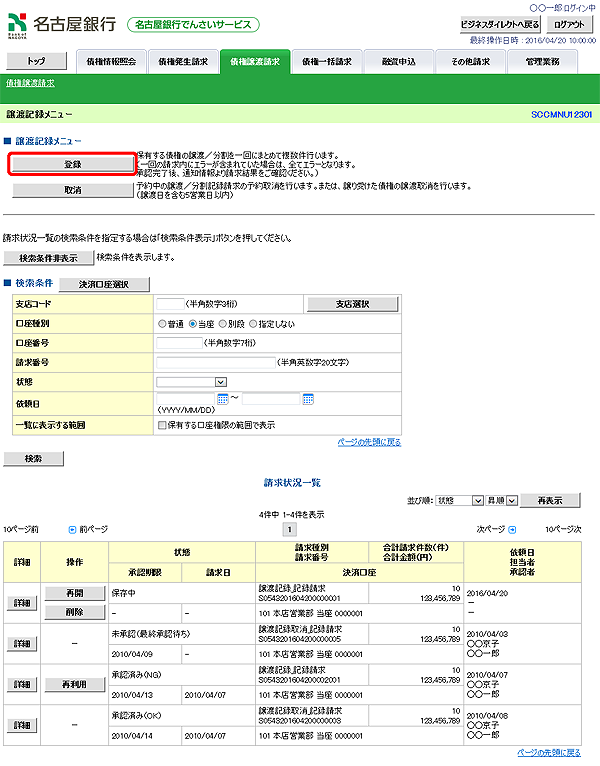The image size is (600, 766).
Task: Click the screen code SCCMNU12301
Action: (x=561, y=114)
